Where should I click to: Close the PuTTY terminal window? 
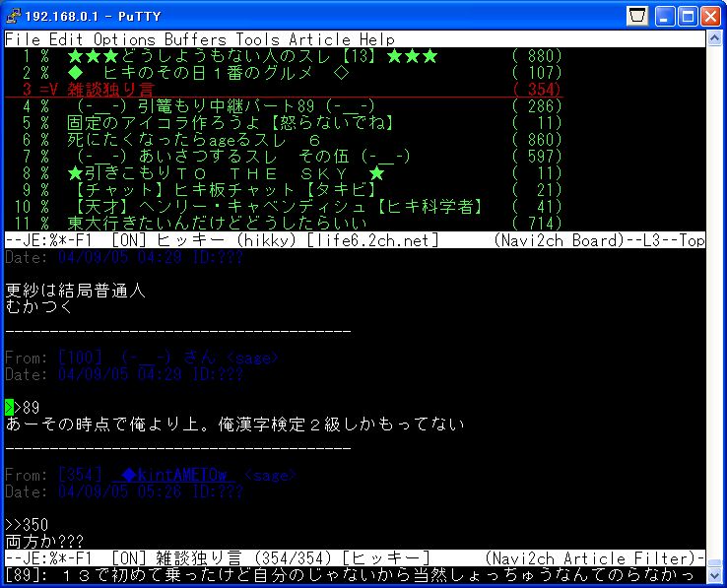coord(711,16)
